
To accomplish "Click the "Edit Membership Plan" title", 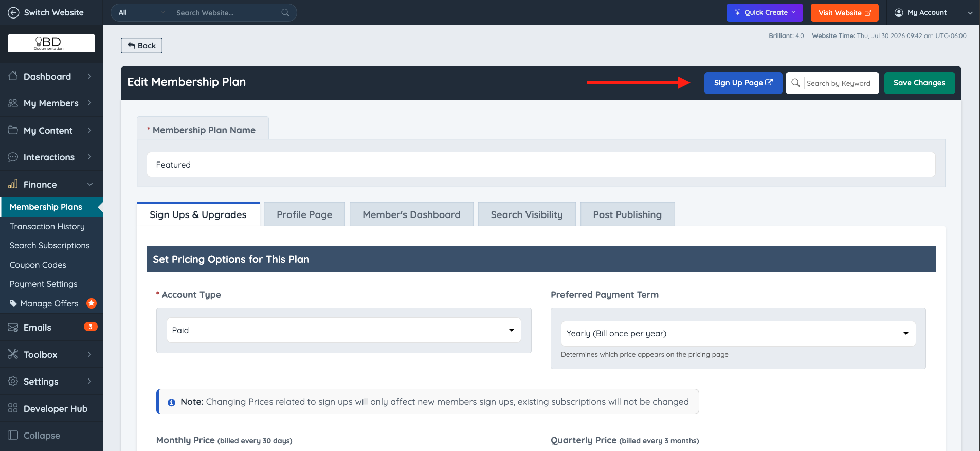I will [x=187, y=82].
